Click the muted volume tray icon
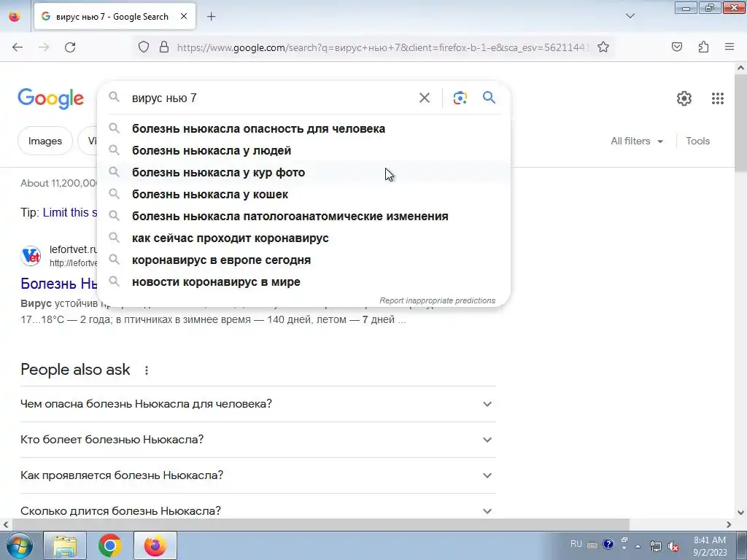747x560 pixels. 673,546
